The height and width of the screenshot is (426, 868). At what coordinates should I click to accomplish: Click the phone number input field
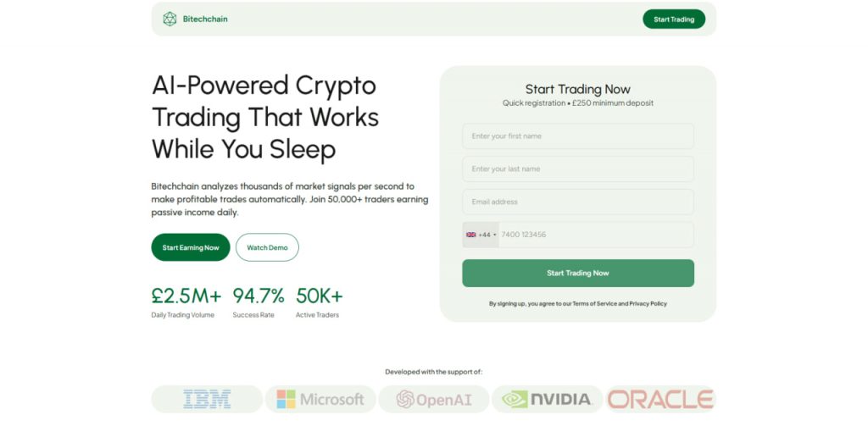[595, 235]
